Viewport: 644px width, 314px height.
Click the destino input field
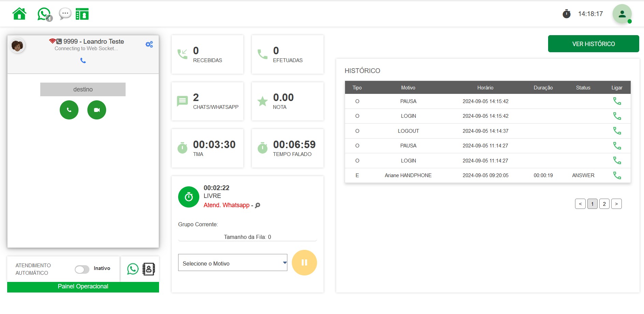point(83,89)
